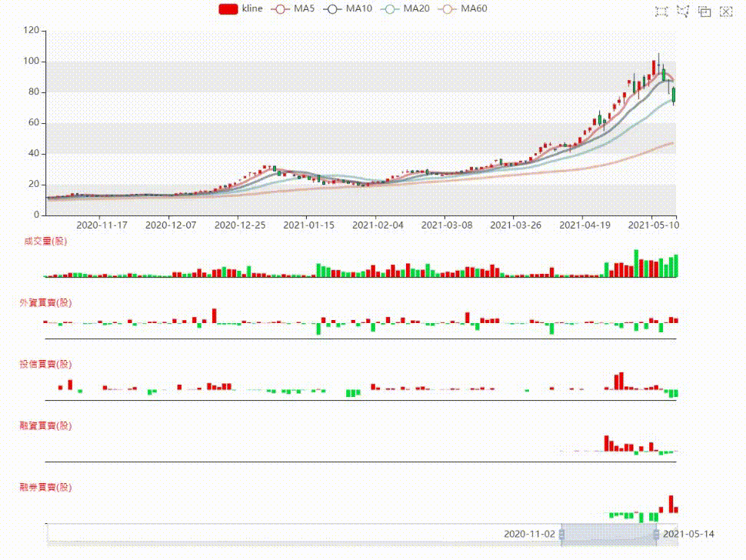This screenshot has height=560, width=746.
Task: Click the 融券買賣(股) chart title
Action: coord(45,487)
